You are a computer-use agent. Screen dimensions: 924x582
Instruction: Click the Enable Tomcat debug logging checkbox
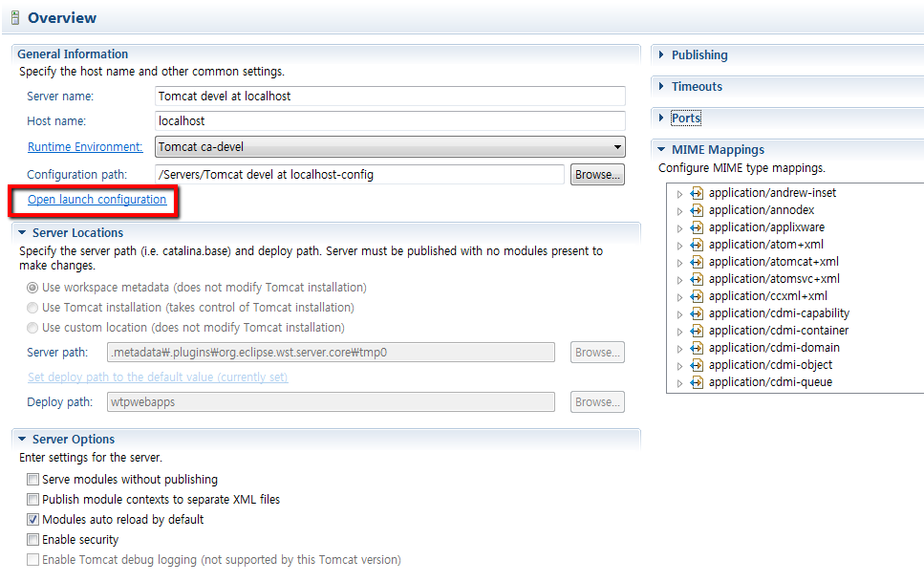[x=33, y=560]
